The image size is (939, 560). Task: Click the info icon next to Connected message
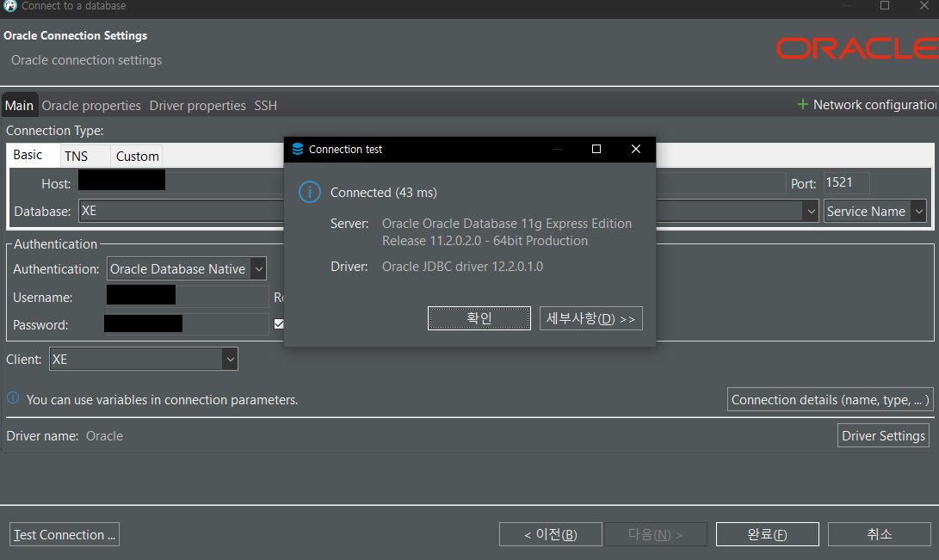pyautogui.click(x=310, y=192)
